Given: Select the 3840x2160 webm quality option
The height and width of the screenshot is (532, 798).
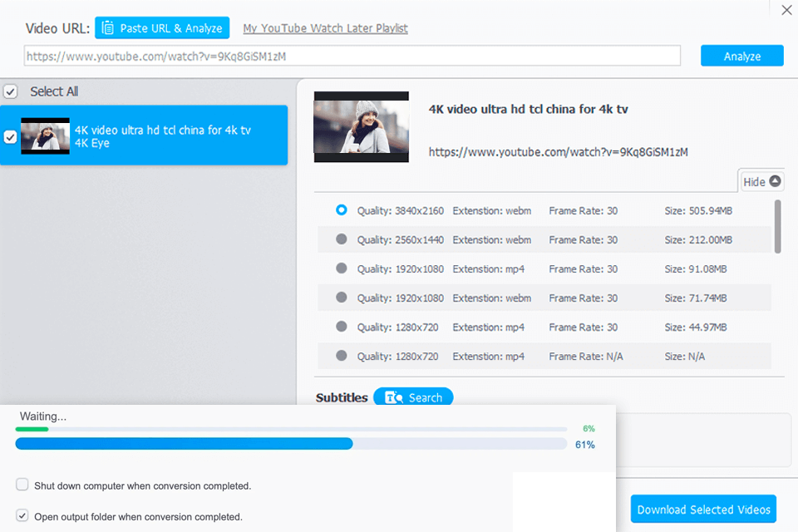Looking at the screenshot, I should [x=341, y=210].
